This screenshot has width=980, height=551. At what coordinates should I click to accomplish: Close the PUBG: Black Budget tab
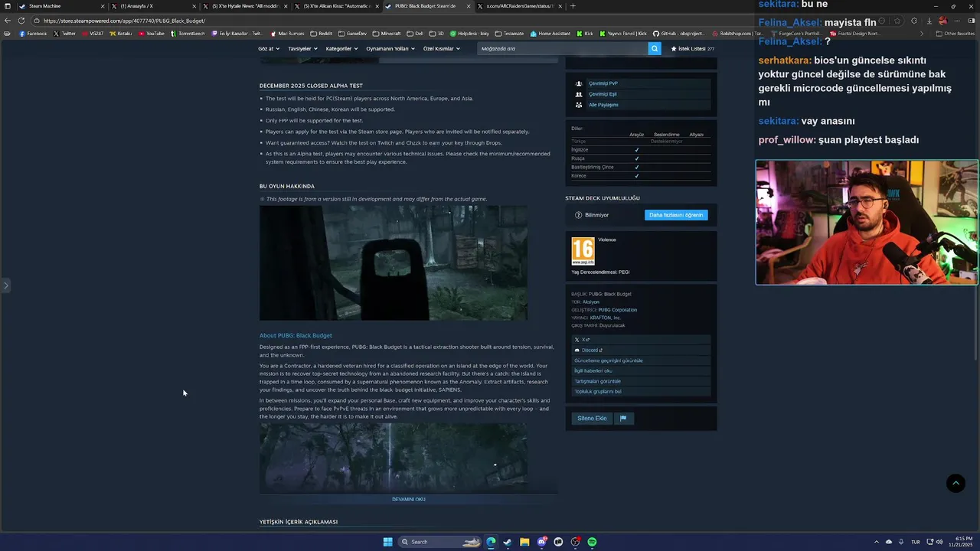point(469,6)
